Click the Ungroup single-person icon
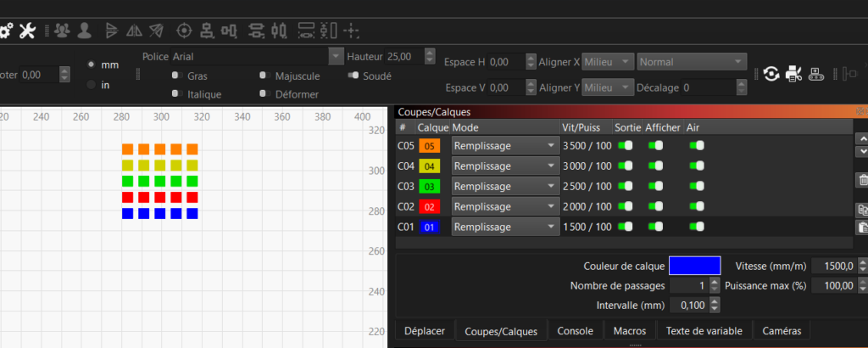 coord(84,31)
